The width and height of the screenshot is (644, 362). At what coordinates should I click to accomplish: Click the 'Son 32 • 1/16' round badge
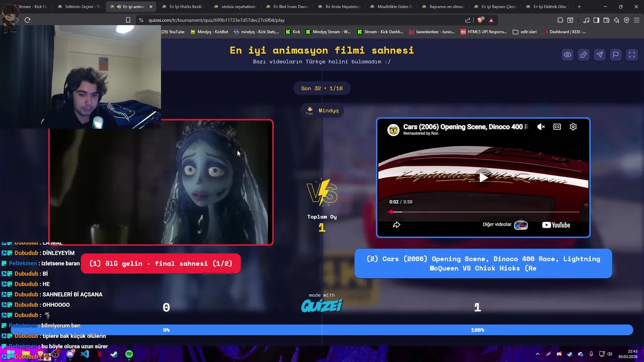click(x=322, y=88)
